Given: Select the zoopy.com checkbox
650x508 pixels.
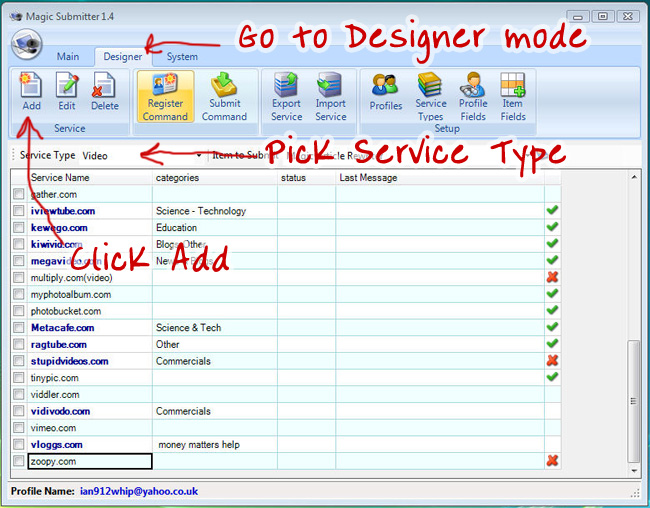Looking at the screenshot, I should (x=19, y=461).
